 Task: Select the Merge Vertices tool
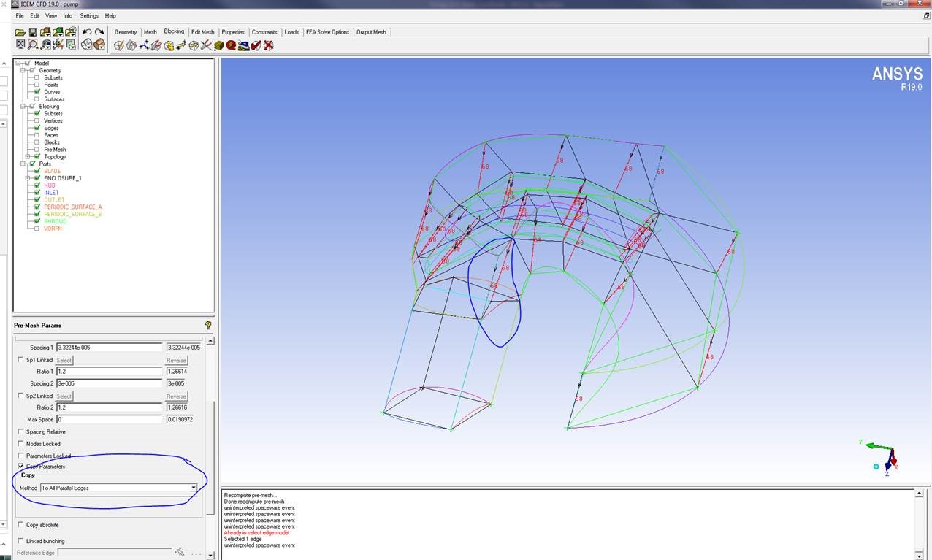click(x=144, y=45)
